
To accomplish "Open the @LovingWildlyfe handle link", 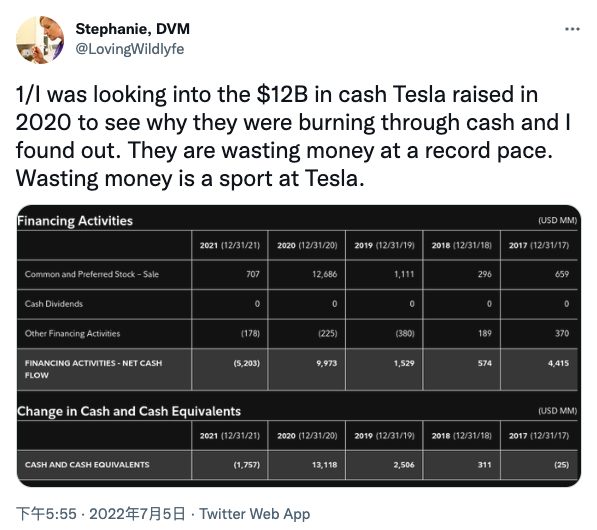I will click(130, 49).
